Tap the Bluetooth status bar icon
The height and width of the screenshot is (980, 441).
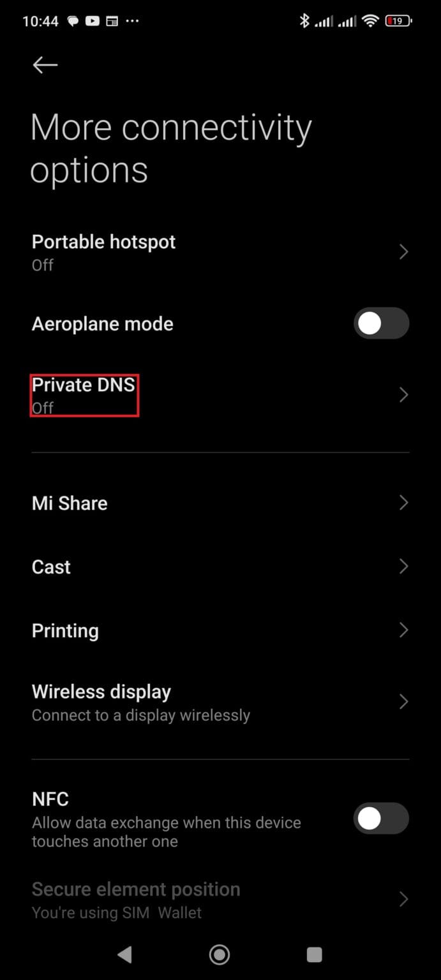[x=305, y=20]
